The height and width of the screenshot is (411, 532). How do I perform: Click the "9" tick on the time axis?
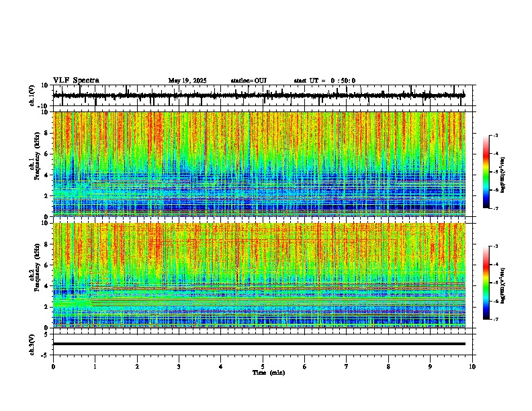tap(430, 367)
